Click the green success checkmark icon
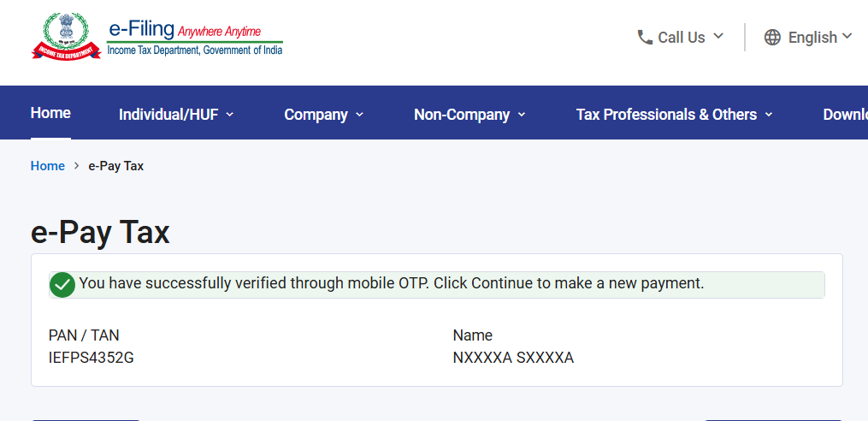This screenshot has height=421, width=868. click(x=62, y=285)
